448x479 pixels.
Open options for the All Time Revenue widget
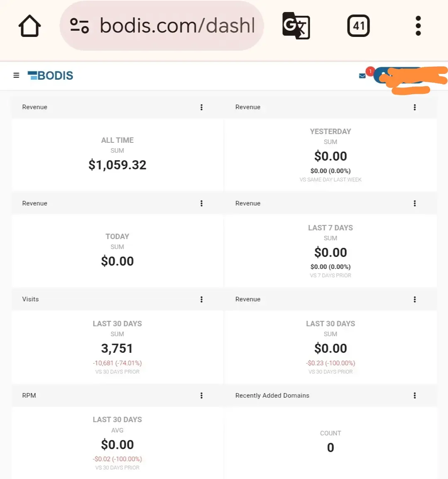201,107
